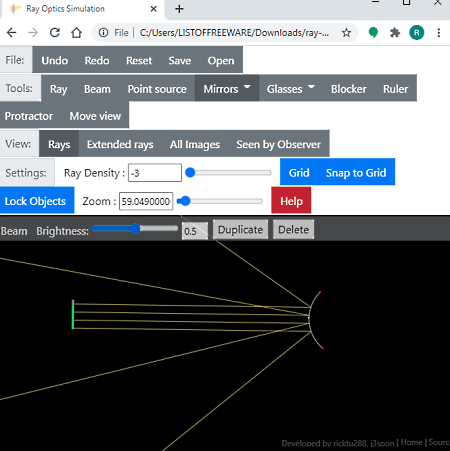This screenshot has width=450, height=451.
Task: Click the browser home icon
Action: pyautogui.click(x=76, y=33)
